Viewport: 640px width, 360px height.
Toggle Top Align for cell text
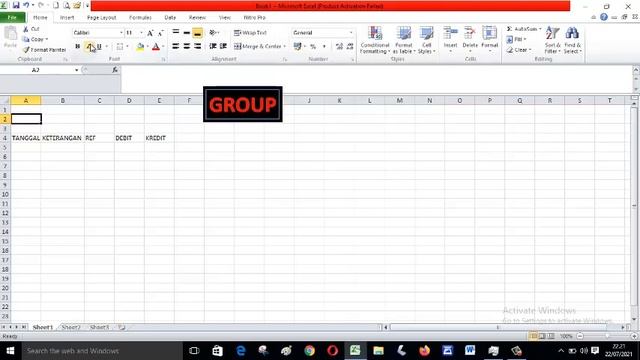[x=176, y=33]
